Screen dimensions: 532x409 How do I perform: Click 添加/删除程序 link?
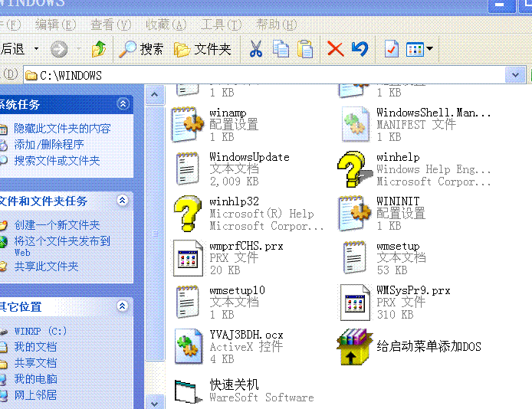[49, 145]
